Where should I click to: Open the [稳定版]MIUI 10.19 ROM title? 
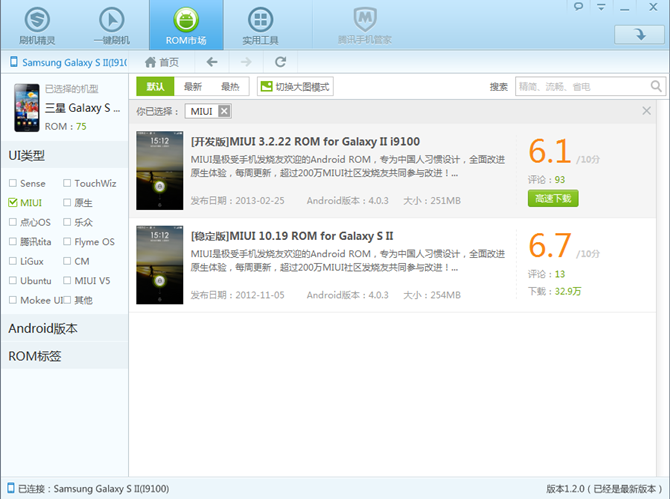click(x=292, y=236)
